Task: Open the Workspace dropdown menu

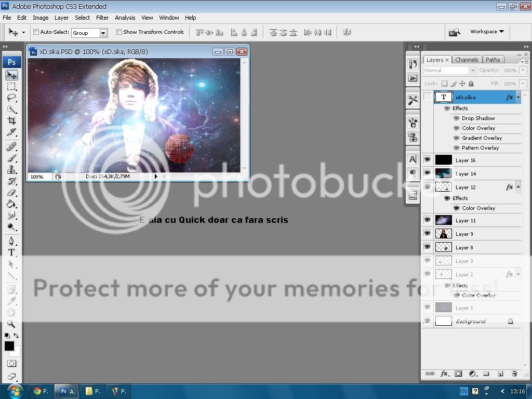Action: coord(487,32)
